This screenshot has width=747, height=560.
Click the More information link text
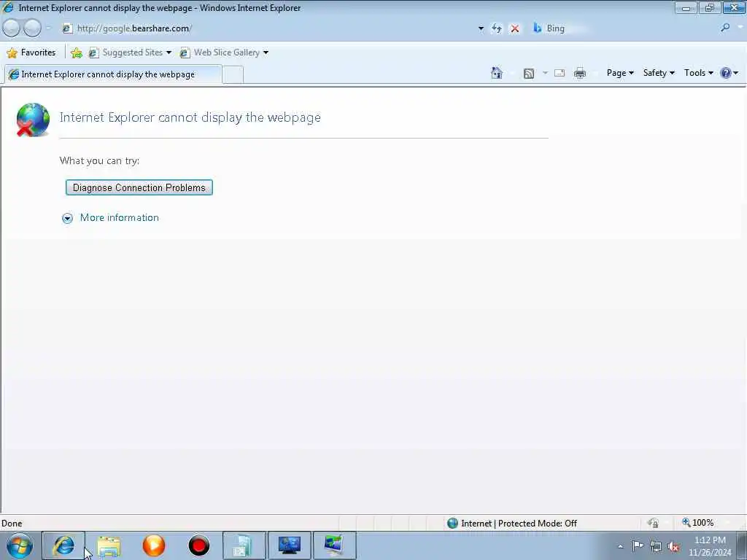(x=120, y=217)
